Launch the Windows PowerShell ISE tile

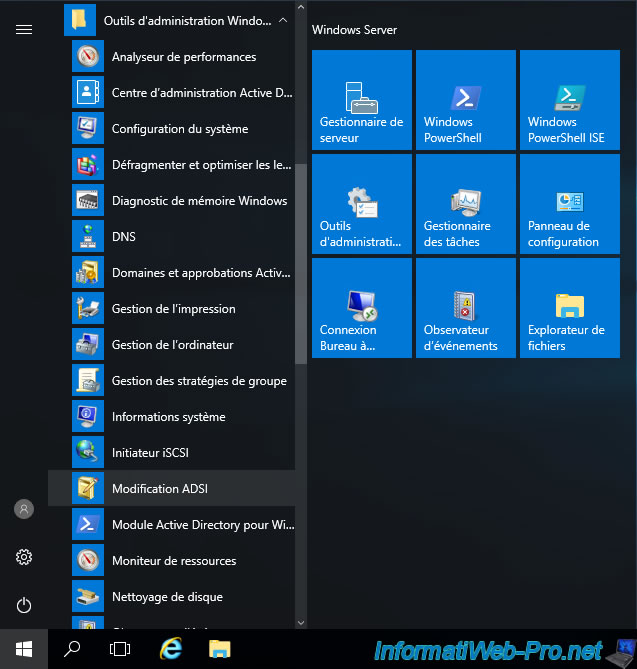point(570,100)
